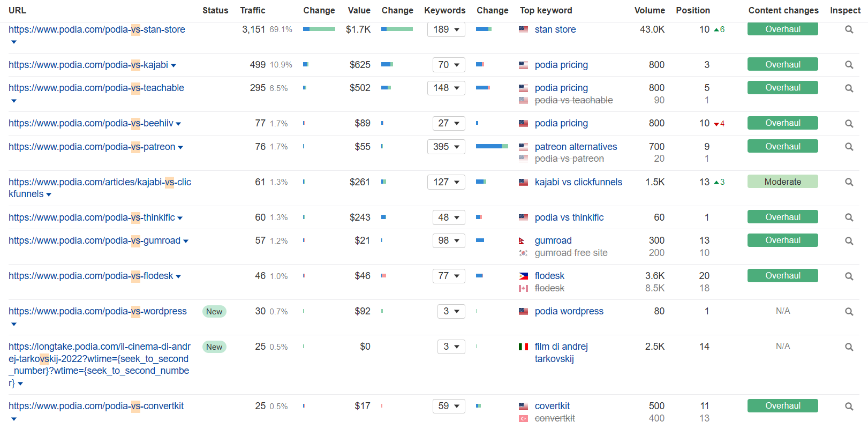Open the 189 keywords dropdown
This screenshot has height=429, width=868.
[x=446, y=29]
